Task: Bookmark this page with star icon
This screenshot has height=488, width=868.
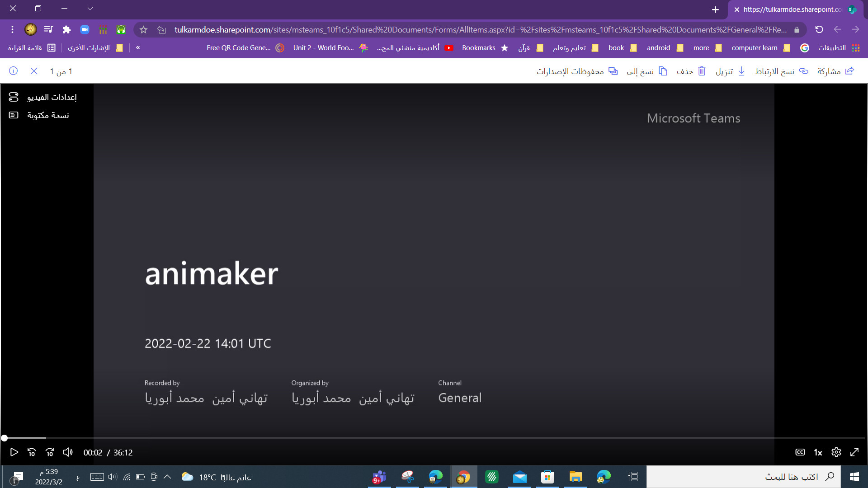Action: click(x=143, y=30)
